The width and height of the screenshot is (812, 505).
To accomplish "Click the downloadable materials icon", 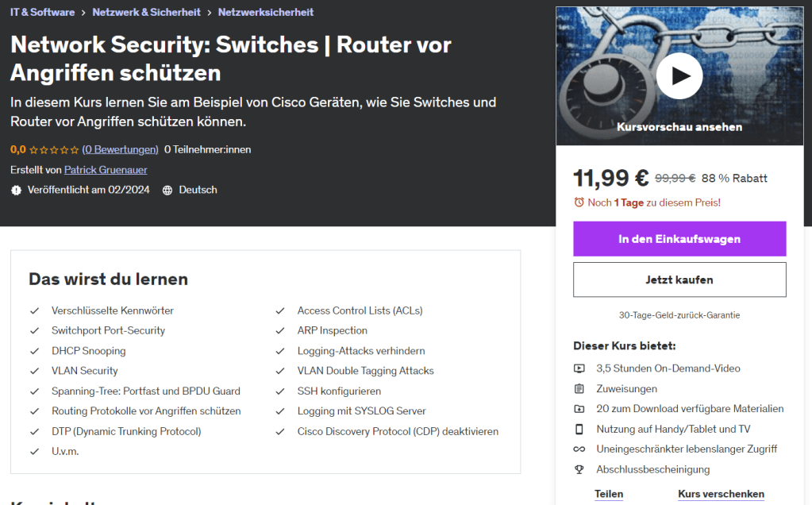I will coord(579,409).
